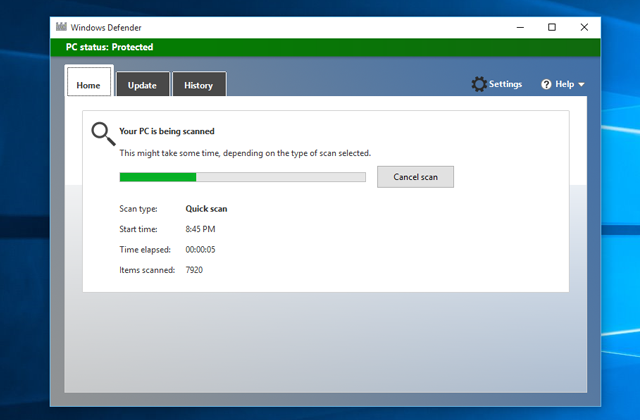The image size is (640, 420).
Task: Click the 'Your PC is being scanned' heading
Action: click(x=167, y=131)
